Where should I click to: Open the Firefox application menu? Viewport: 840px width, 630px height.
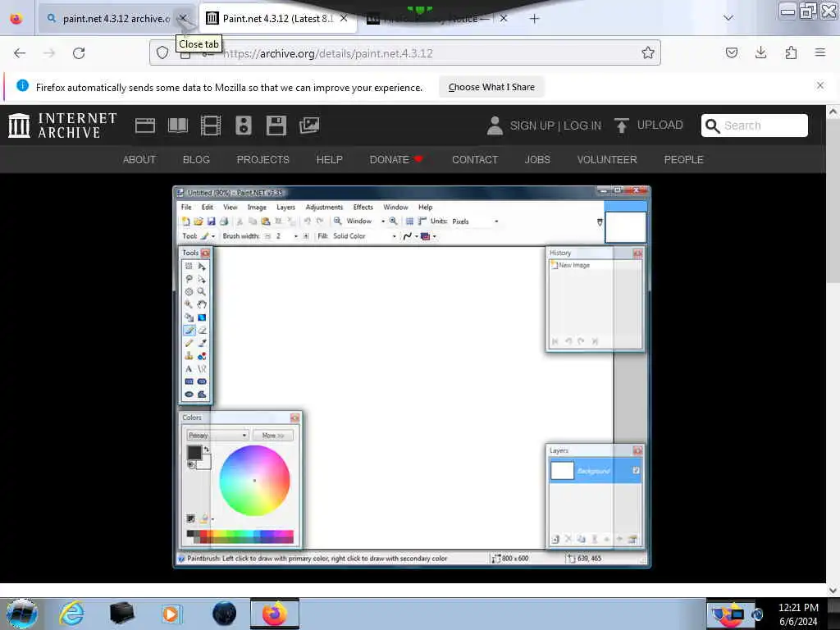819,52
